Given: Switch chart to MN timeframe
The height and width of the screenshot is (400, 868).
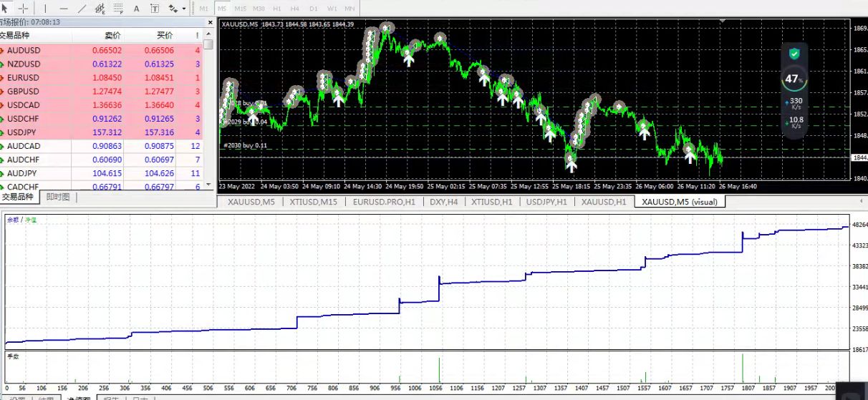Looking at the screenshot, I should coord(349,9).
